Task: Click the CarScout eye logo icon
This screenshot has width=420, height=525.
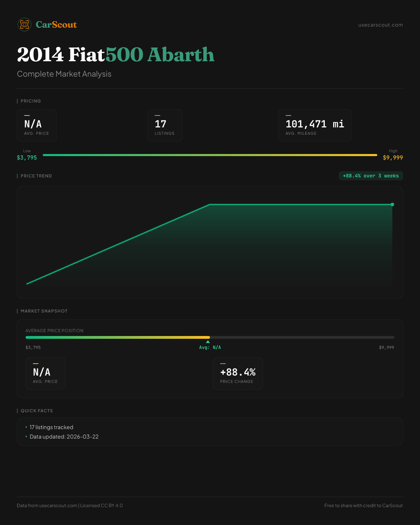Action: pos(24,24)
